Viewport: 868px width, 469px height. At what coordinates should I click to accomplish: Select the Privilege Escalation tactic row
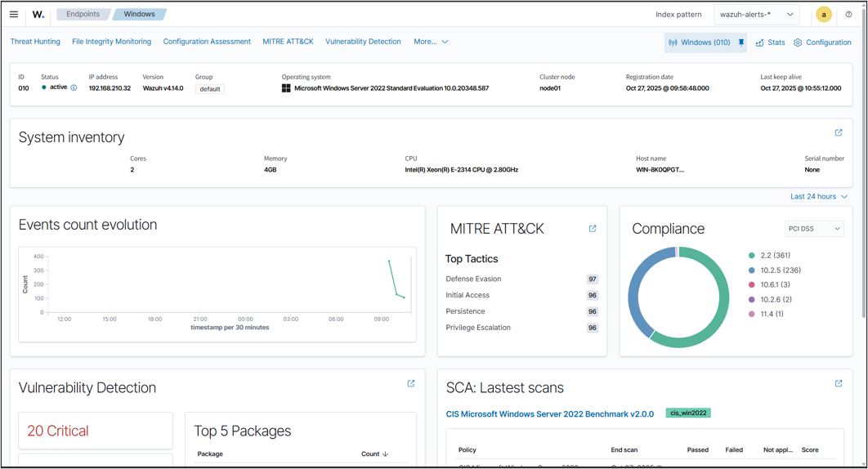521,328
